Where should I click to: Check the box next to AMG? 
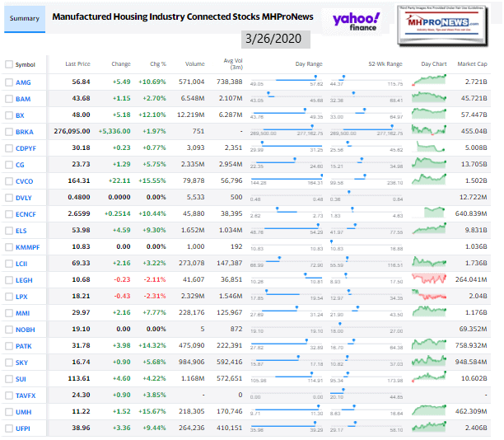coord(9,82)
